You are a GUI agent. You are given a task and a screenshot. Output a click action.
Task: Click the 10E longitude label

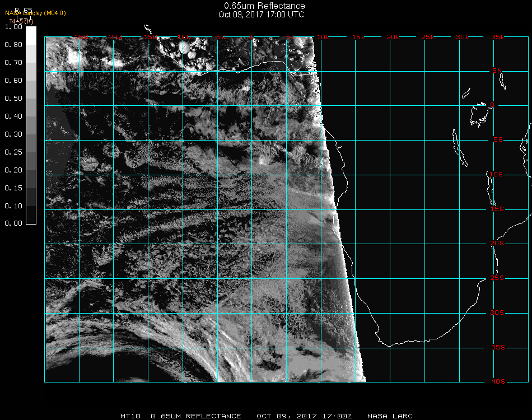(x=323, y=37)
